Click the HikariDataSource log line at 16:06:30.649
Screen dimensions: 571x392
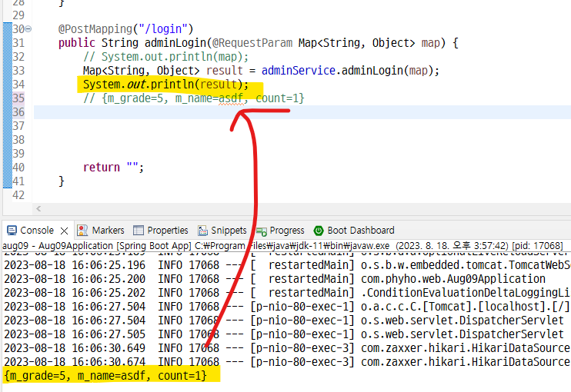[287, 348]
